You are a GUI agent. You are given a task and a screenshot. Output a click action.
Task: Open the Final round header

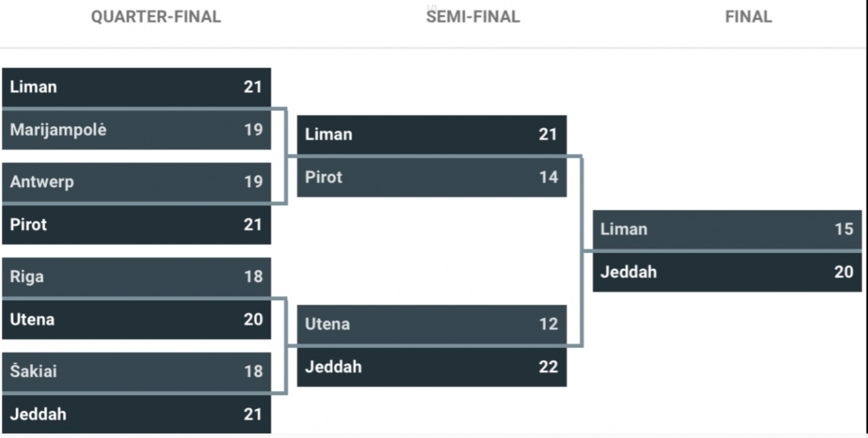coord(748,17)
